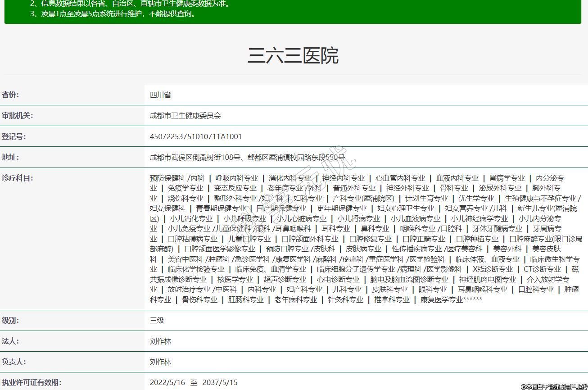588x390 pixels.
Task: Click the 审批机关 field label
Action: tap(17, 115)
